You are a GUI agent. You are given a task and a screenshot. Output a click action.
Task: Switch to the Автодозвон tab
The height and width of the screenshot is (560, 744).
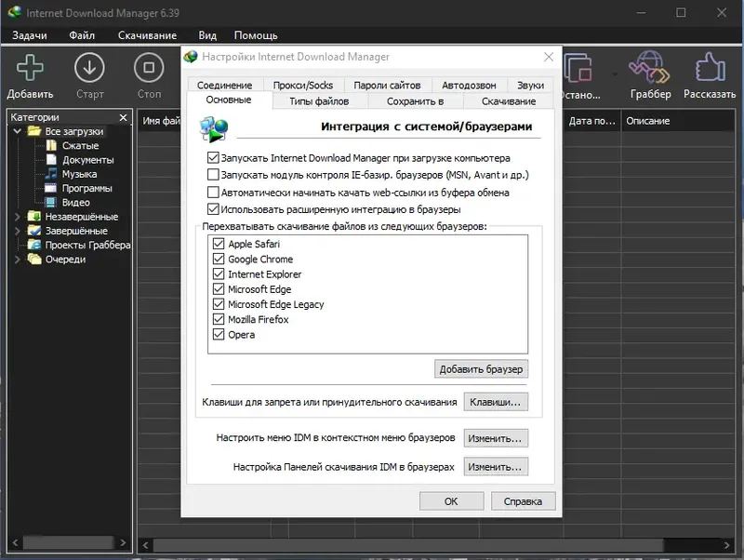coord(469,85)
